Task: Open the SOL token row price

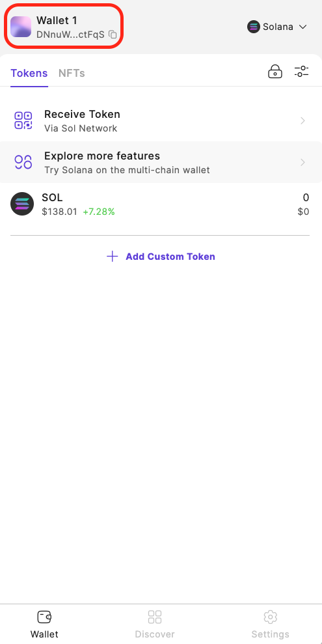Action: coord(59,212)
